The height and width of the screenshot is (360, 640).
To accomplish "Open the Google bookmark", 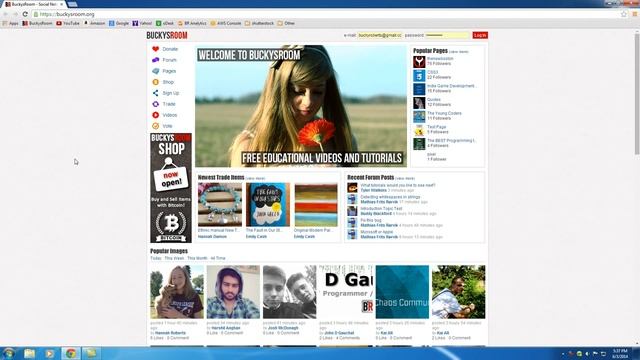I will tap(119, 23).
